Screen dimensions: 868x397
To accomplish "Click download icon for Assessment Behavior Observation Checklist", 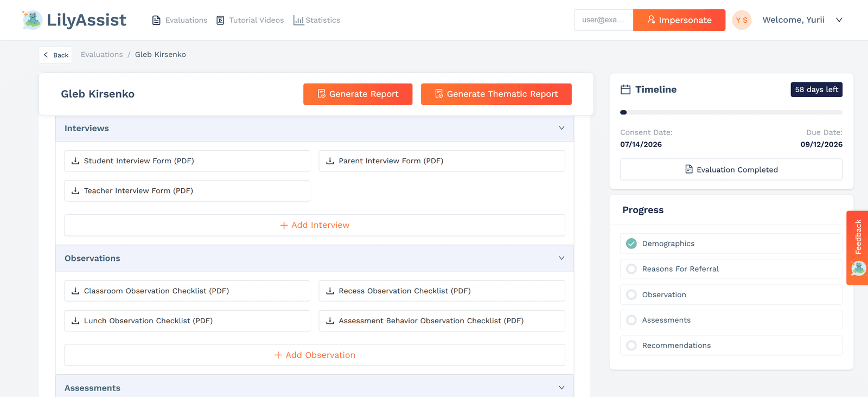I will (330, 321).
